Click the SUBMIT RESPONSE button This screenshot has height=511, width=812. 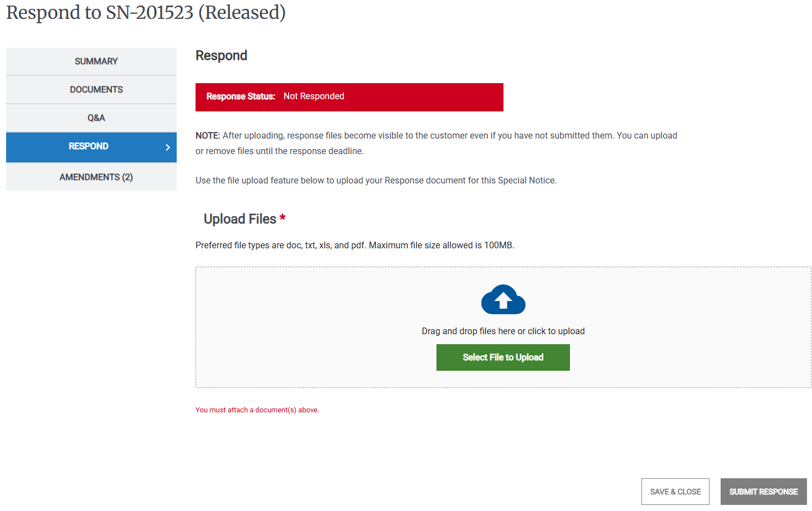pos(763,491)
